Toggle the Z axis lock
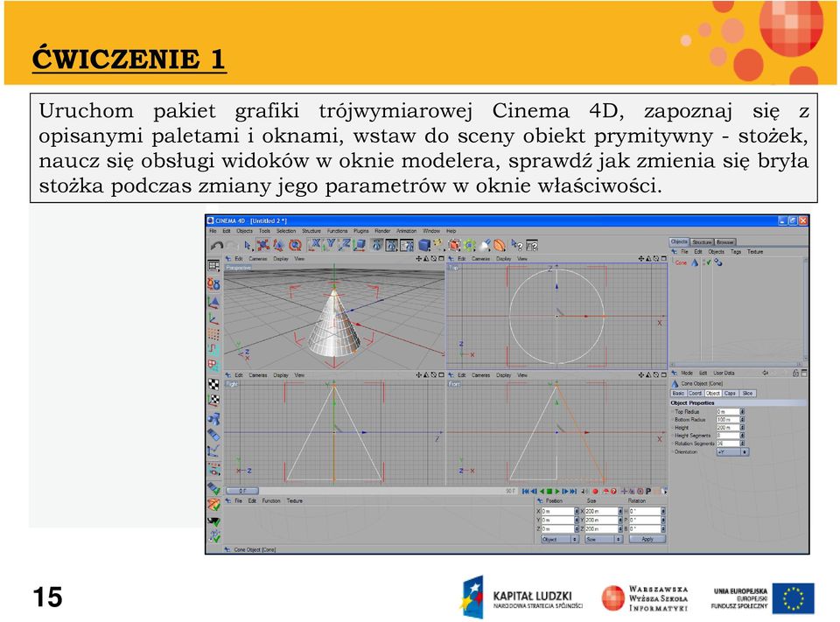The image size is (840, 622). [345, 245]
